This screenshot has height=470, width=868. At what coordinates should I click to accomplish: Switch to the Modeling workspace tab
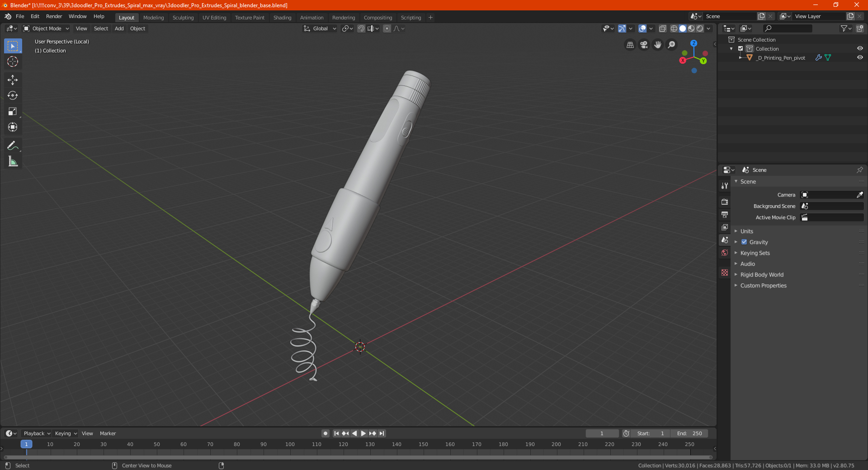pyautogui.click(x=153, y=18)
